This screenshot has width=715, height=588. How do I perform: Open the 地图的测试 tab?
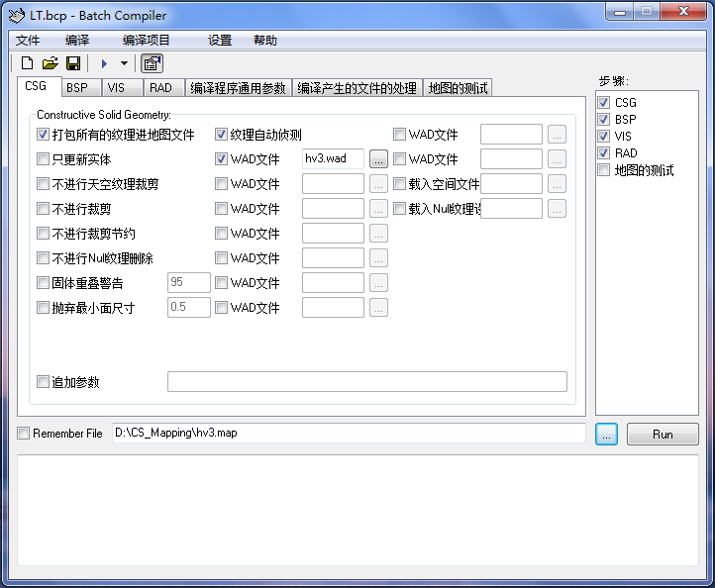458,87
